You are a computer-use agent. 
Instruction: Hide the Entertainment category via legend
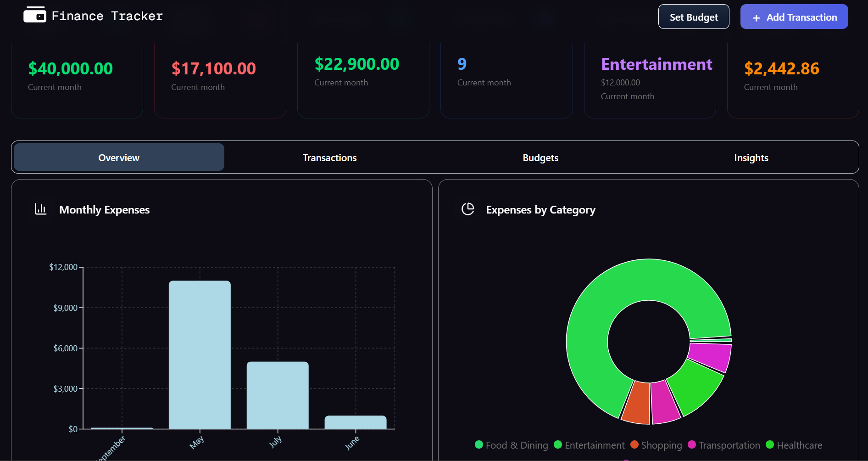click(x=589, y=444)
